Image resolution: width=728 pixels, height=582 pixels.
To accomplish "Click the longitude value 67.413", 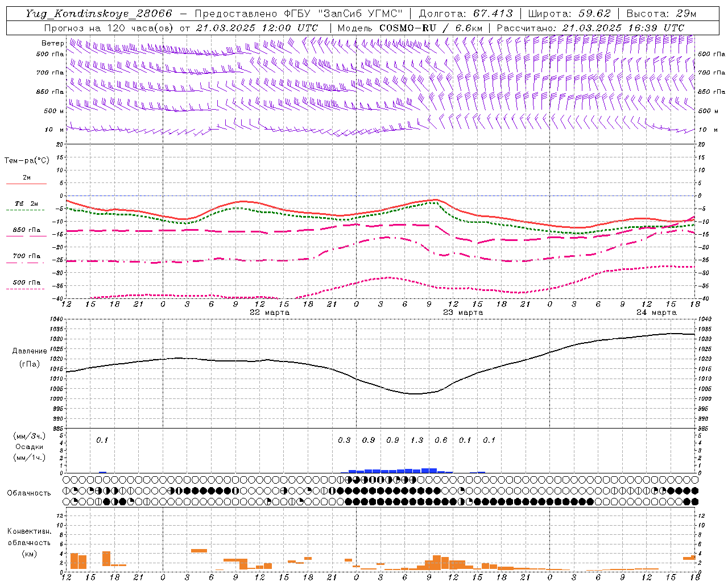I will [x=493, y=14].
